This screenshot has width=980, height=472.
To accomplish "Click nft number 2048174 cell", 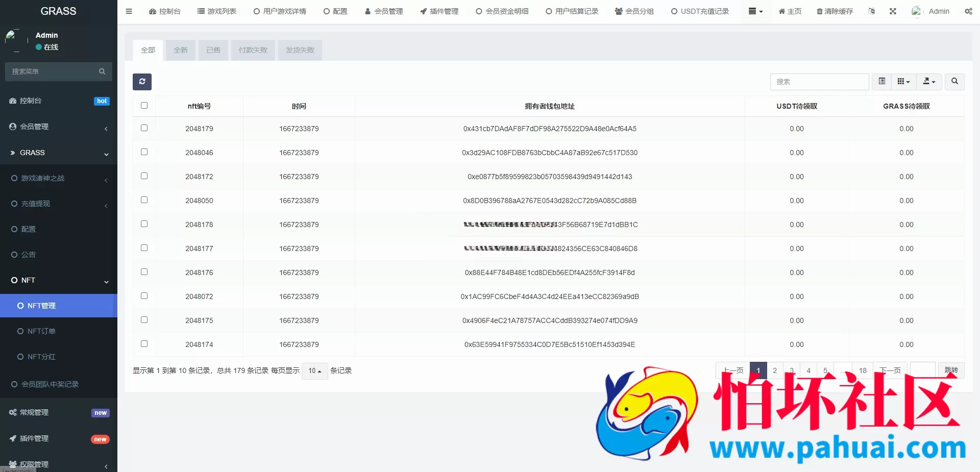I will (199, 344).
